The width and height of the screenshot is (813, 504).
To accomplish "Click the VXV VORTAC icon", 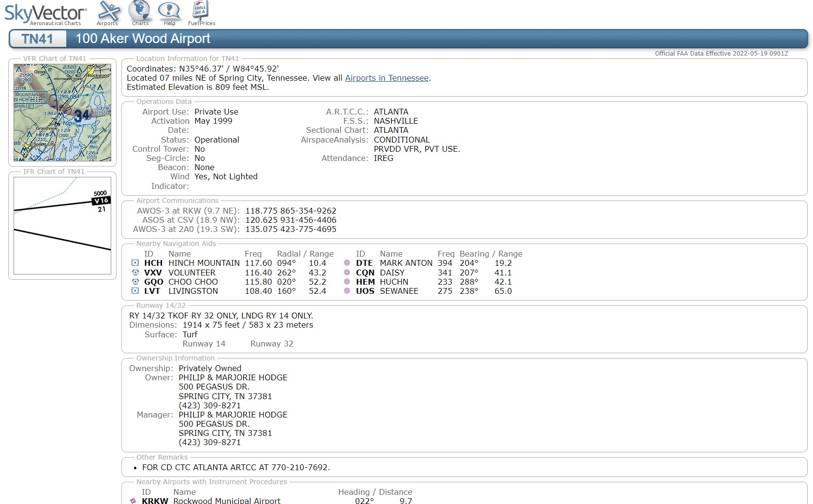I will click(x=135, y=273).
